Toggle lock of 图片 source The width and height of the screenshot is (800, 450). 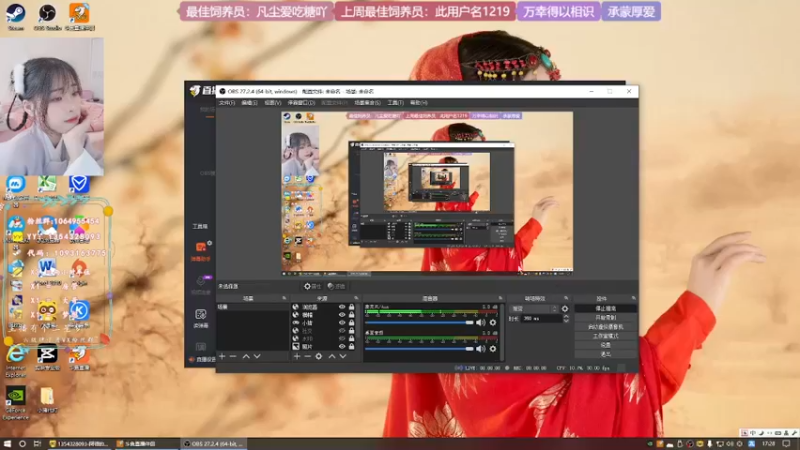pos(352,346)
